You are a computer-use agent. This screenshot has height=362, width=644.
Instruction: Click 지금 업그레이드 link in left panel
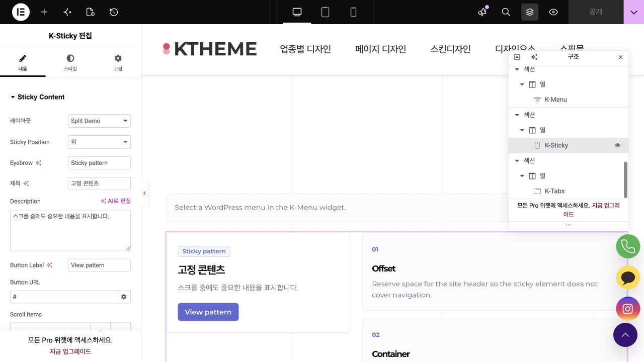[70, 351]
